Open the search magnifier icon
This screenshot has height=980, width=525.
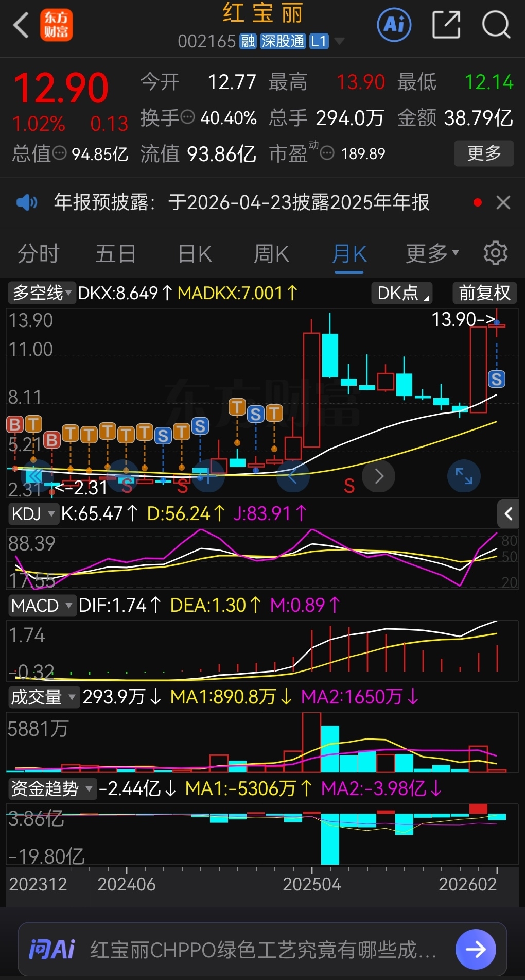(496, 24)
